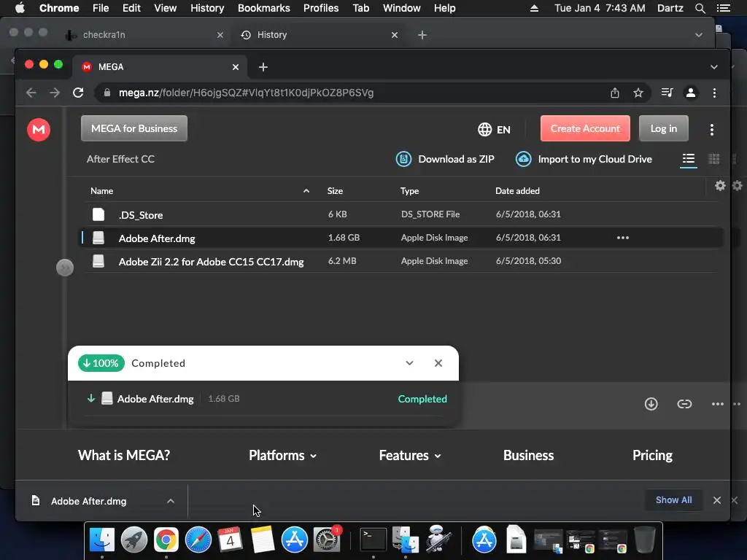Open Finder from the Dock
This screenshot has height=560, width=747.
click(x=102, y=540)
